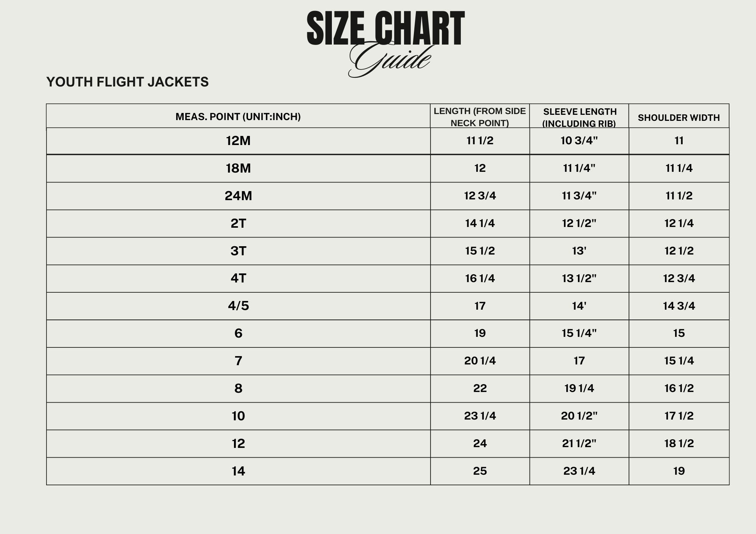
Task: Click the SHOULDER WIDTH column header
Action: click(x=679, y=118)
